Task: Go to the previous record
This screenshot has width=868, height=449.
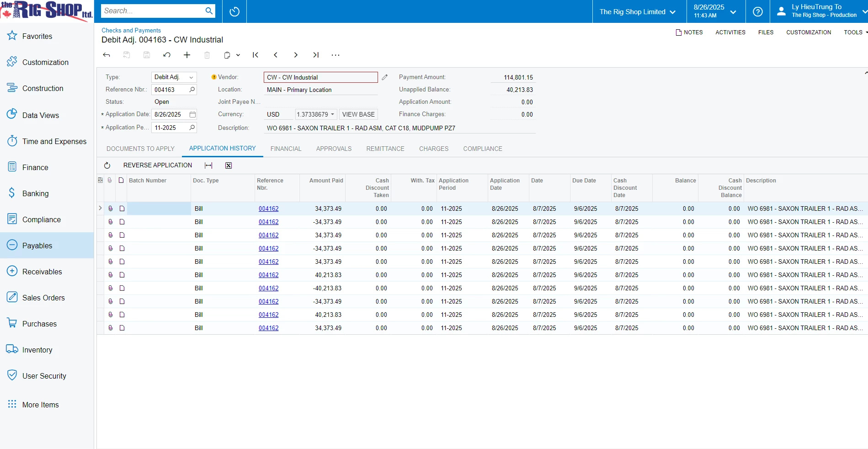Action: coord(276,55)
